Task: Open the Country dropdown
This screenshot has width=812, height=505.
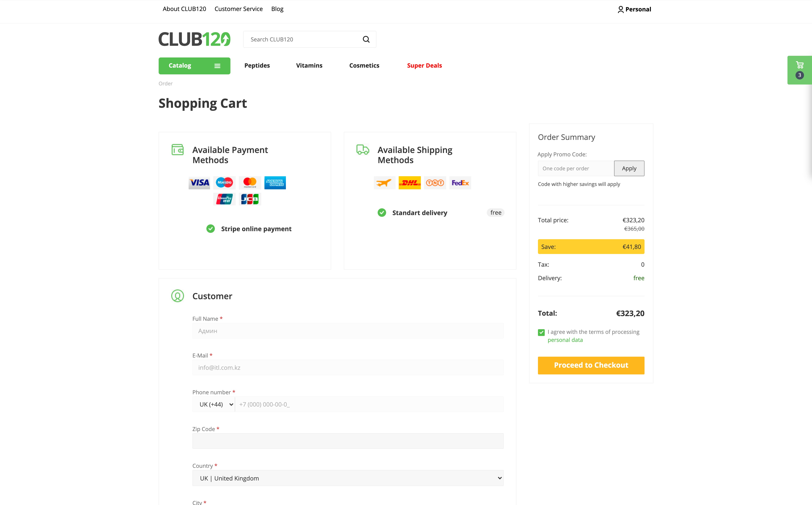Action: (x=347, y=478)
